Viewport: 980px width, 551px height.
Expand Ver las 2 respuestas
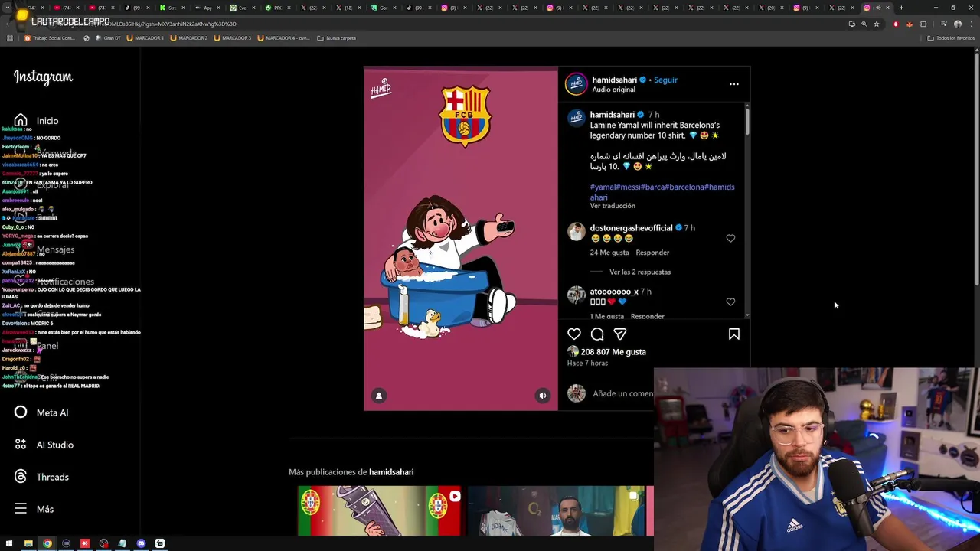(x=639, y=272)
